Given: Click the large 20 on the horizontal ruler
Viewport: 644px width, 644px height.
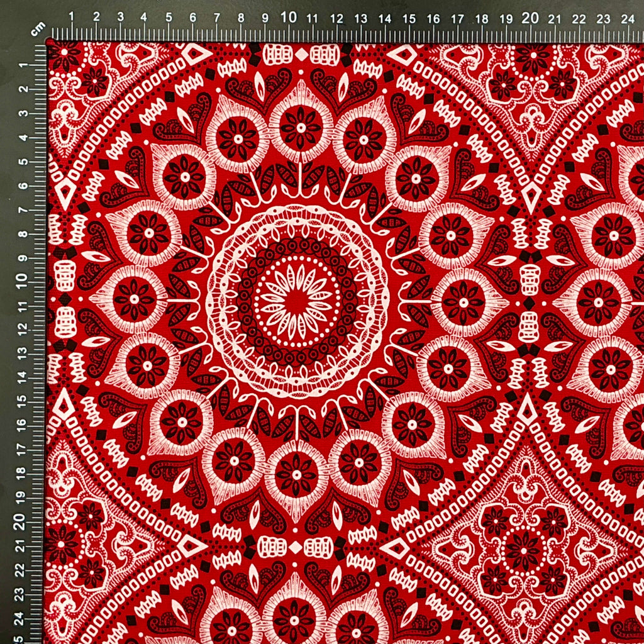Looking at the screenshot, I should 530,18.
